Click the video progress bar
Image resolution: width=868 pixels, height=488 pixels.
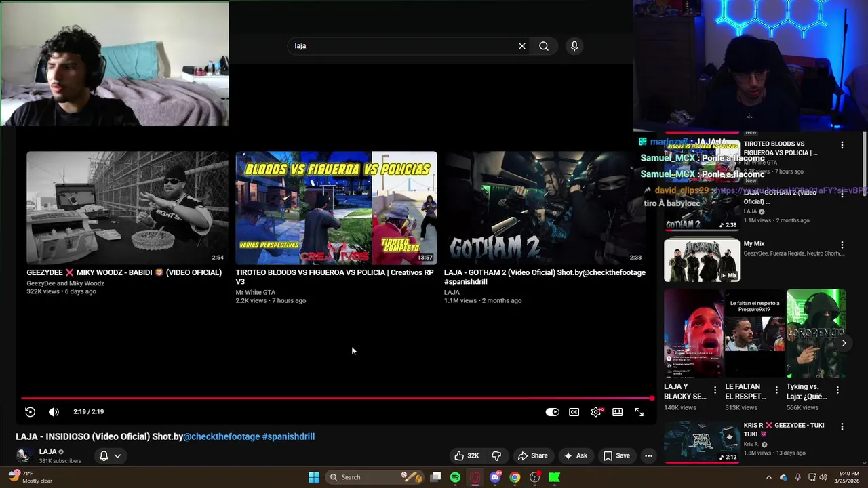point(337,399)
